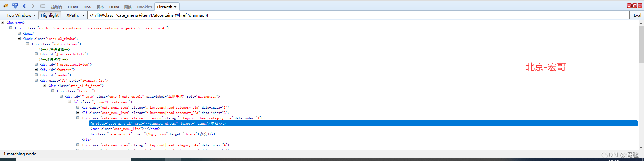
Task: Go forward with the right arrow
Action: click(x=33, y=6)
